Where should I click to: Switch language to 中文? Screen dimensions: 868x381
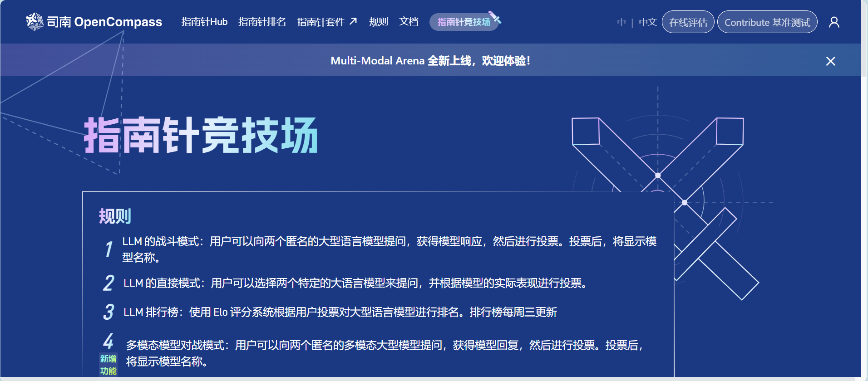click(x=648, y=22)
